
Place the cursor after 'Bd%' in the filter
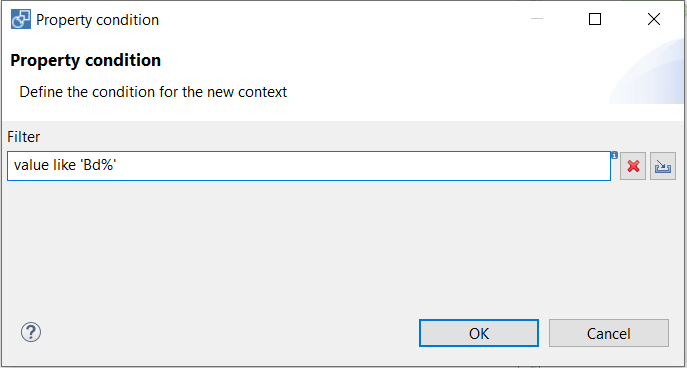pos(117,166)
